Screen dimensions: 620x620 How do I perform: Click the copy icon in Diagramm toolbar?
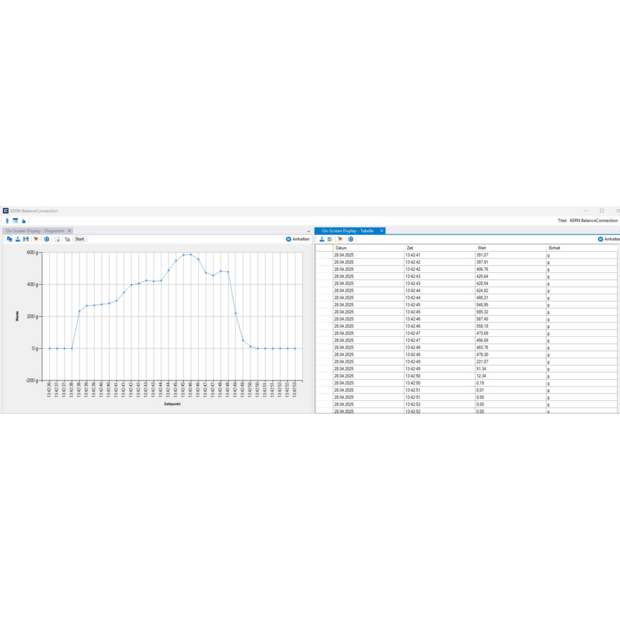click(x=9, y=239)
